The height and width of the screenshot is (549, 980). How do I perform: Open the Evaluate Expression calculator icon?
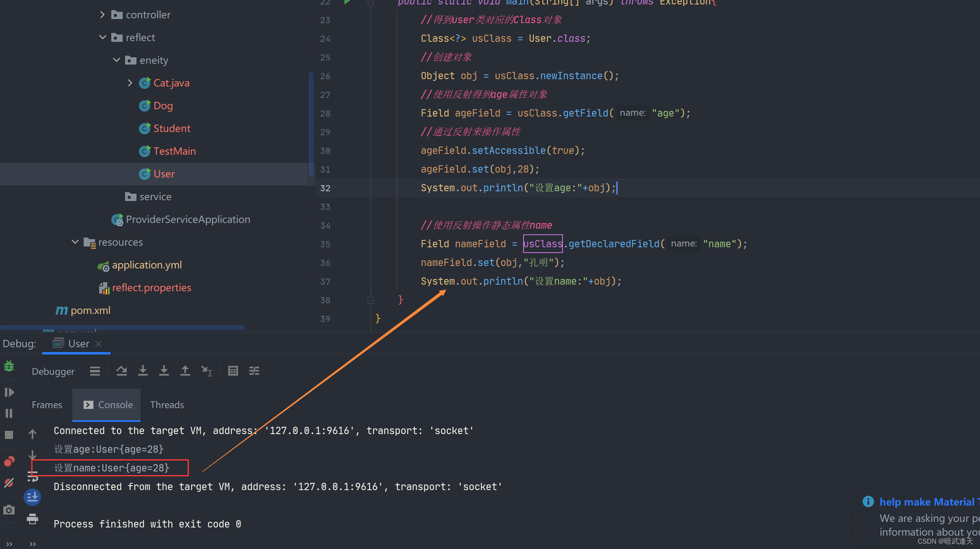pyautogui.click(x=233, y=371)
